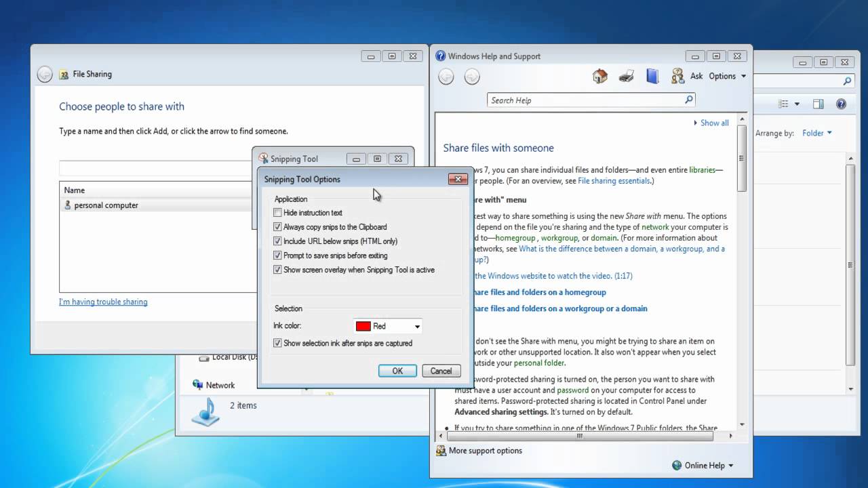Open the Ink color dropdown
Viewport: 868px width, 488px height.
(417, 327)
